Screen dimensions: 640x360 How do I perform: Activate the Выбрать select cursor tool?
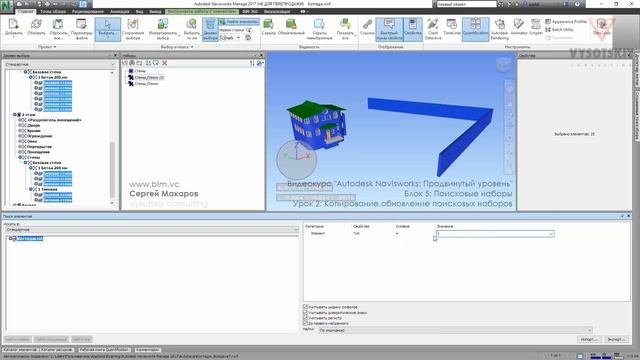[108, 29]
